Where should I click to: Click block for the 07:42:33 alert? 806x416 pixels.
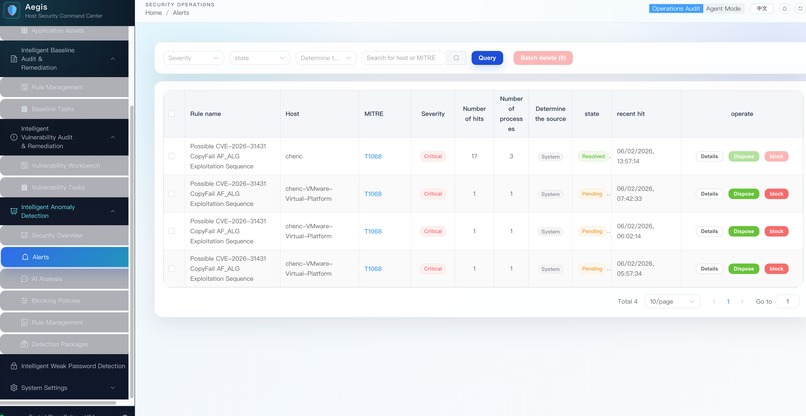pyautogui.click(x=776, y=194)
